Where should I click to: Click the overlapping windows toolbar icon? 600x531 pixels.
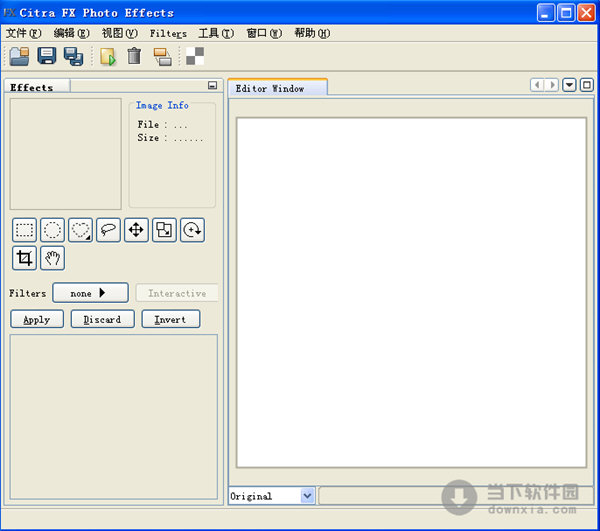[x=162, y=57]
